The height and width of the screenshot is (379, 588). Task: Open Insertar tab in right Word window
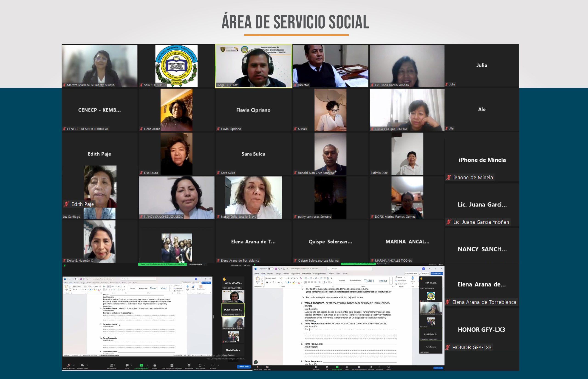(x=270, y=274)
